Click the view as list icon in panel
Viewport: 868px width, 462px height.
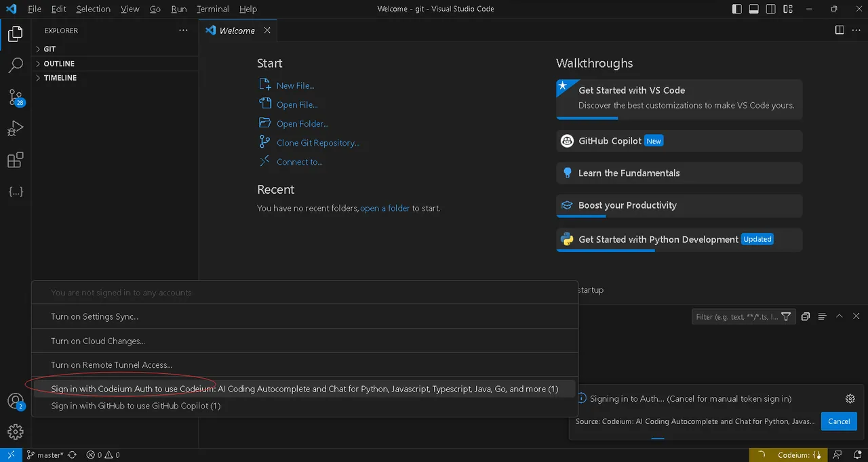click(x=823, y=316)
